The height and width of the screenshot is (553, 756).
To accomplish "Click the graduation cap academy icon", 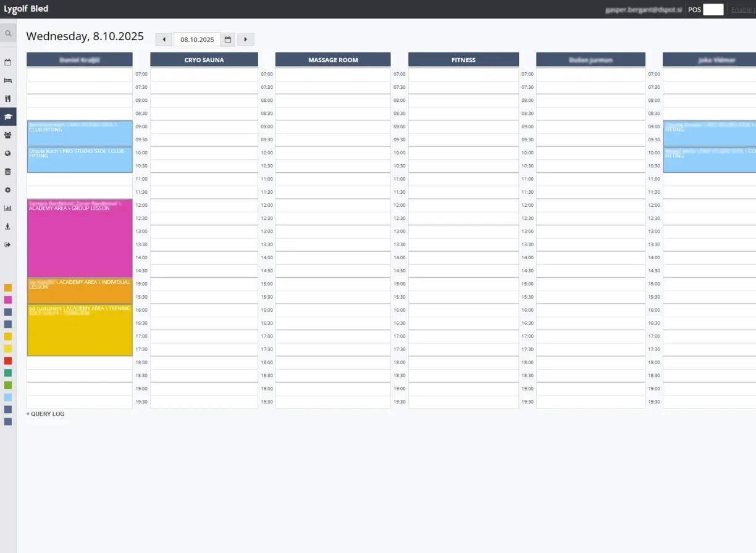I will point(8,117).
